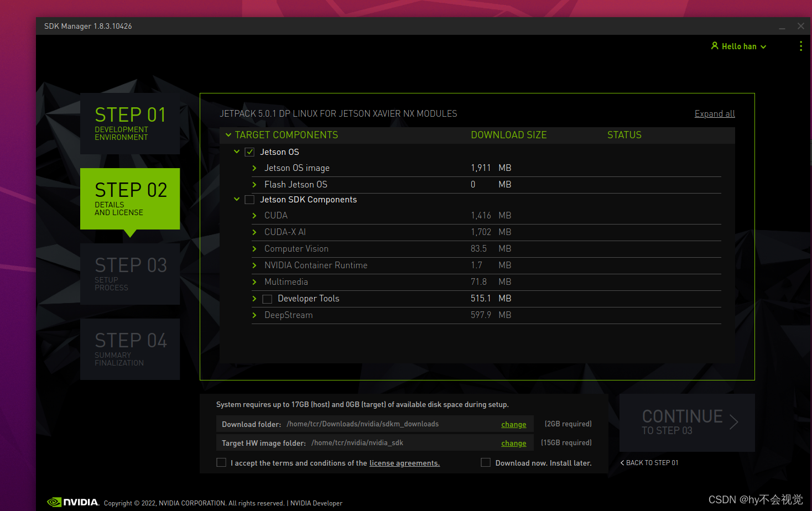Expand the NVIDIA Container Runtime row

click(254, 265)
